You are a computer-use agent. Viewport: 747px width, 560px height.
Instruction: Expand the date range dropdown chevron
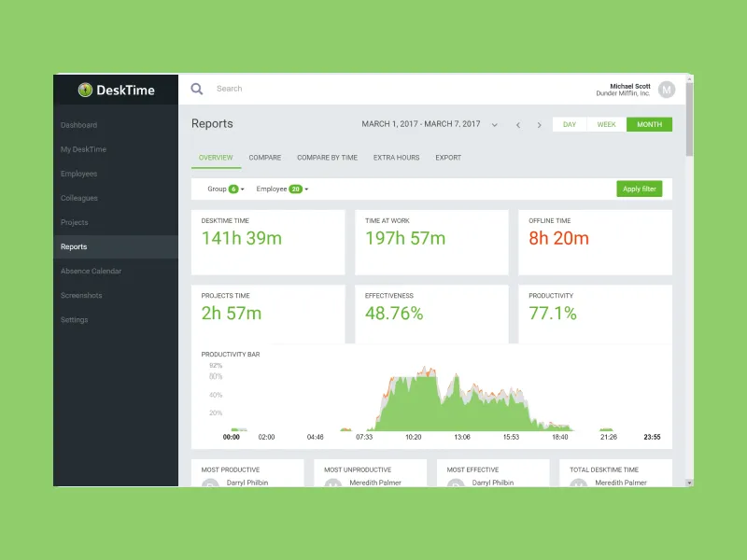pos(495,125)
